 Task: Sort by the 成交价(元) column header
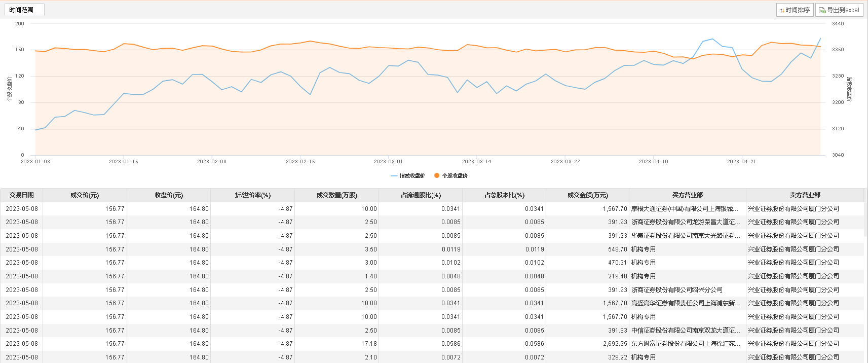click(85, 195)
